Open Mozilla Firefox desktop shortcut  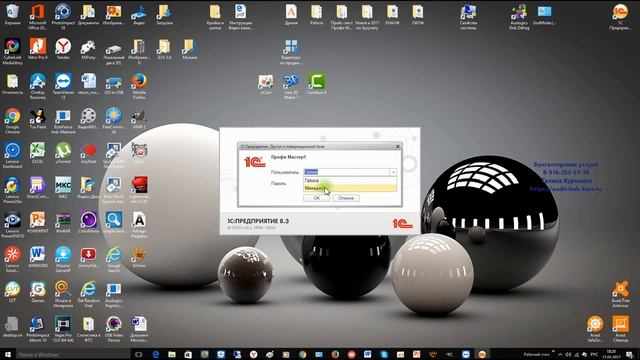tap(139, 86)
